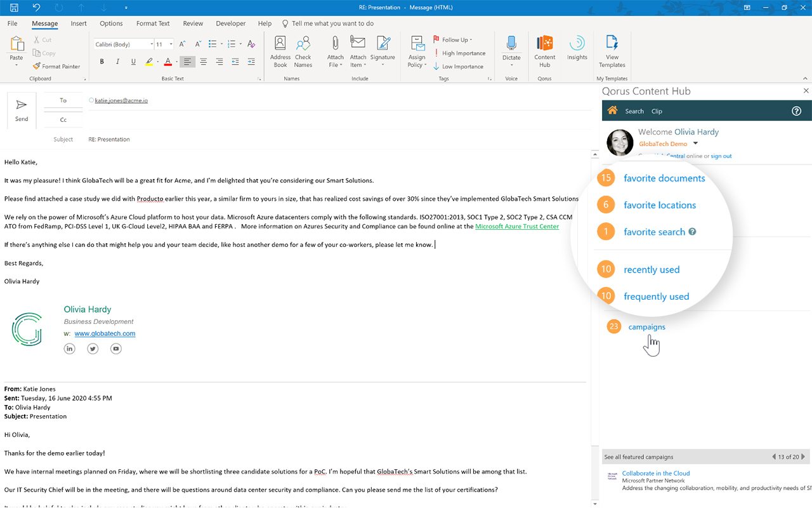The height and width of the screenshot is (508, 812).
Task: Open the font size dropdown
Action: [169, 44]
